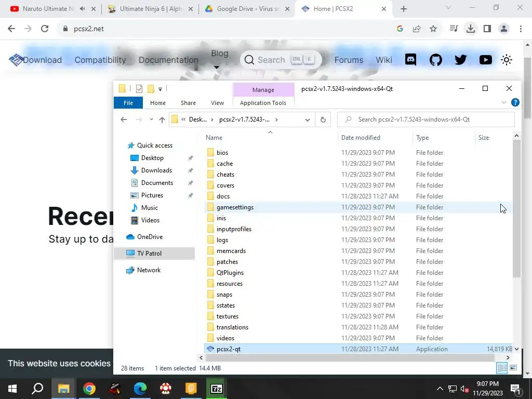Open the Forums link

click(349, 60)
